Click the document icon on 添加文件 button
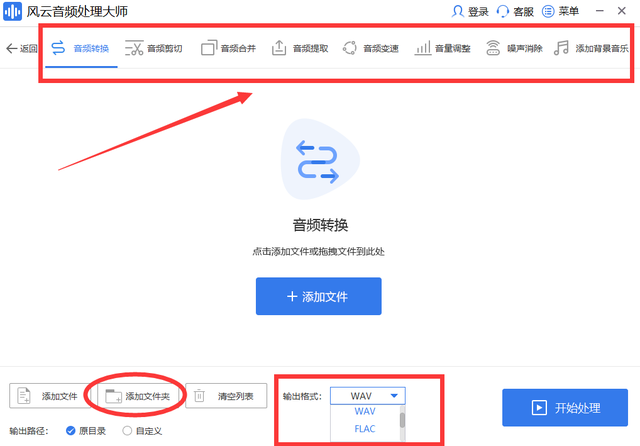Screen dimensions: 640x446 click(24, 396)
